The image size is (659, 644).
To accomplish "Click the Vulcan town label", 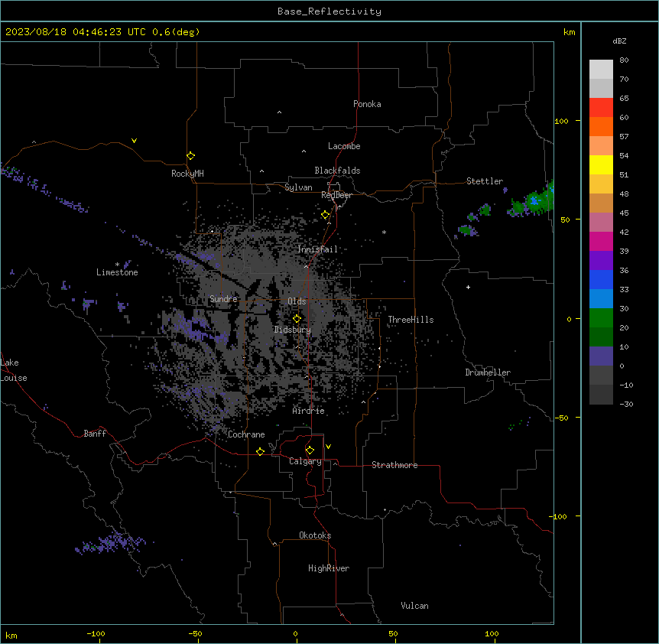I will coord(415,606).
